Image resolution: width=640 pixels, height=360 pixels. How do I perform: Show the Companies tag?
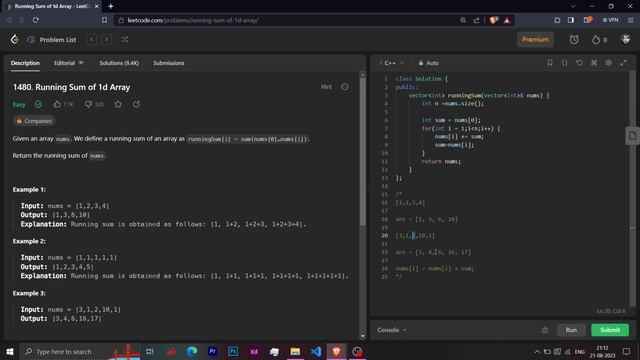[34, 121]
